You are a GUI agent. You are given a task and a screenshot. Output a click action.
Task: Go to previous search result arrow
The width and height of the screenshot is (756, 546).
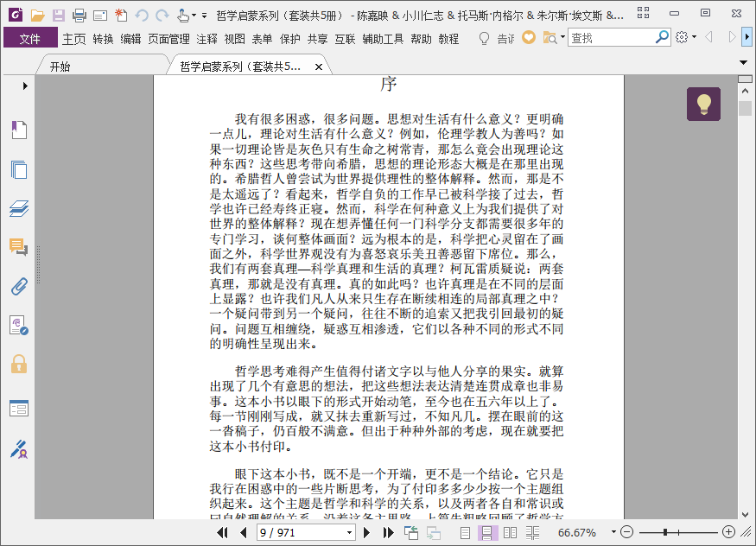[708, 37]
